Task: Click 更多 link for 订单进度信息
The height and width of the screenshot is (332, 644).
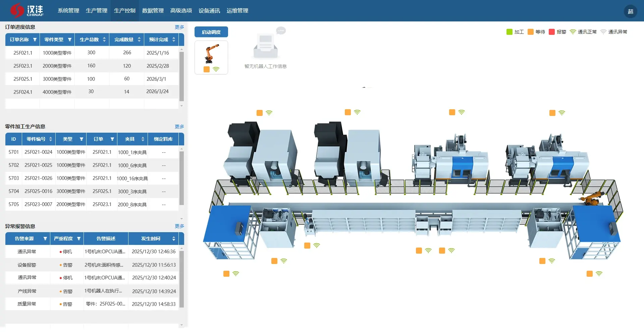Action: coord(179,27)
